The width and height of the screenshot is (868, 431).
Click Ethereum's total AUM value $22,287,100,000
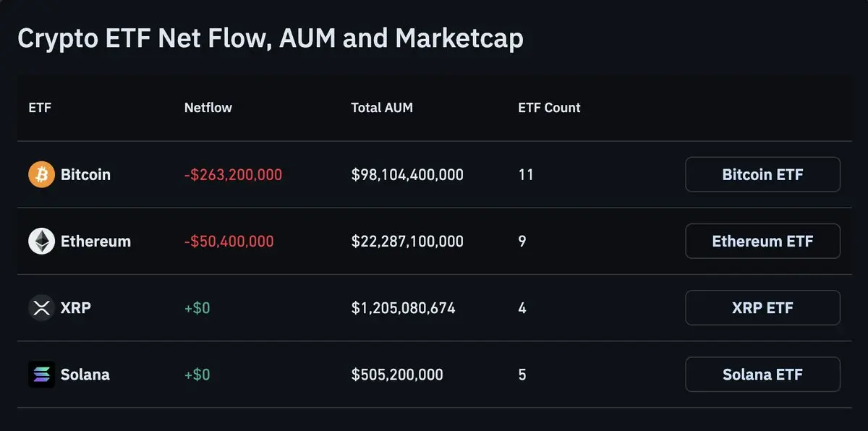407,242
